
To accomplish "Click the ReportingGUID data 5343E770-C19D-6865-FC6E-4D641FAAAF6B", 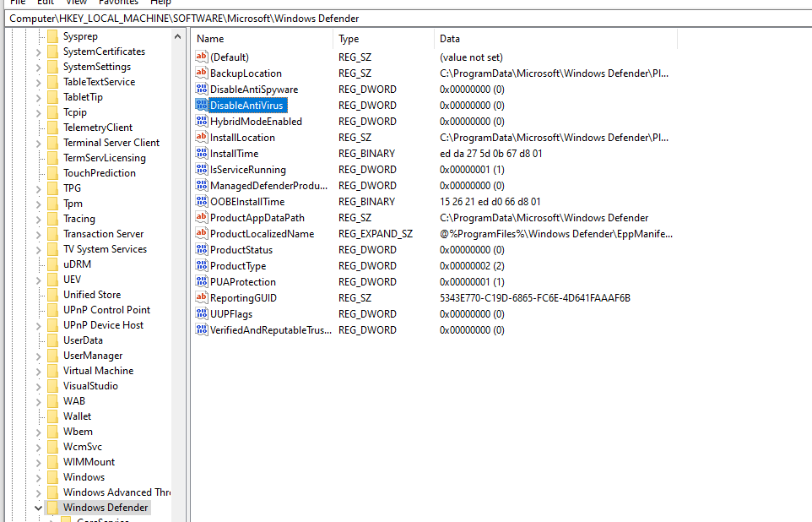I will tap(535, 298).
